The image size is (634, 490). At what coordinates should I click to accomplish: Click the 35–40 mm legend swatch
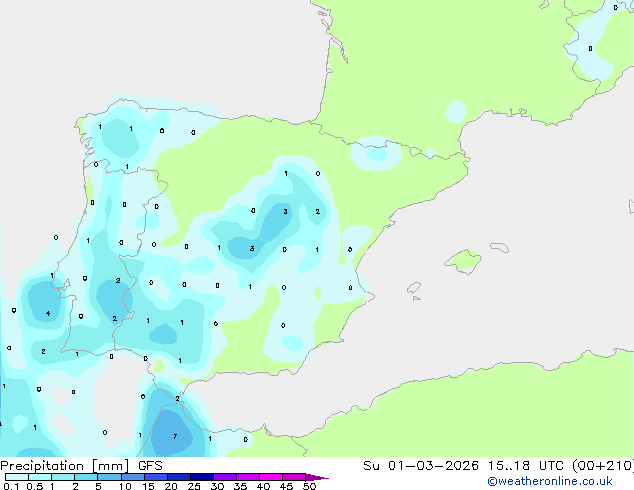[248, 477]
